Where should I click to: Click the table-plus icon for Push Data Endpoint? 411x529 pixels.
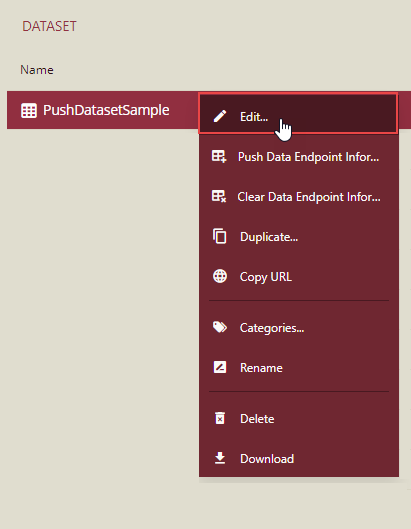pyautogui.click(x=219, y=157)
